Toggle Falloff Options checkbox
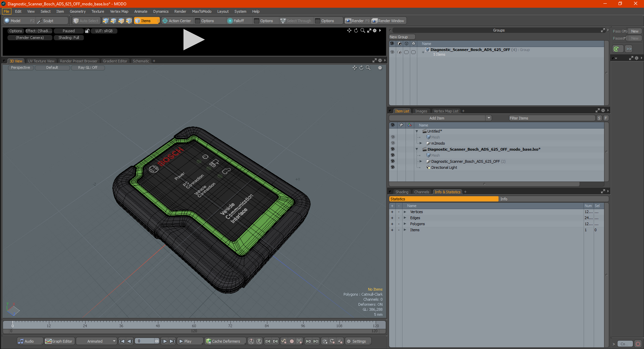This screenshot has height=349, width=644. (x=257, y=21)
